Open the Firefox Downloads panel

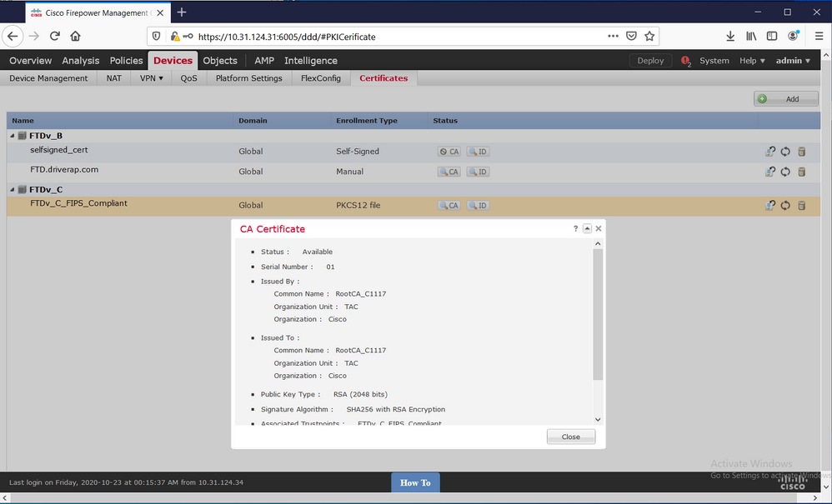(730, 36)
